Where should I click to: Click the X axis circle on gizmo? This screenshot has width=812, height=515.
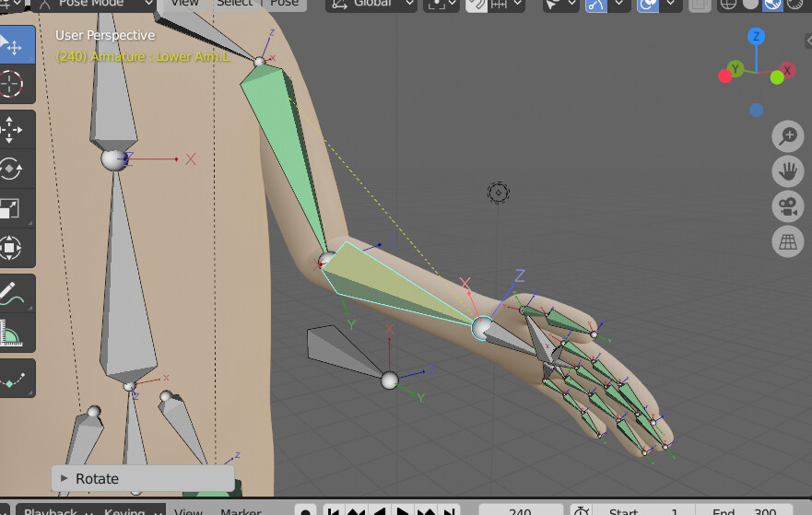tap(787, 70)
